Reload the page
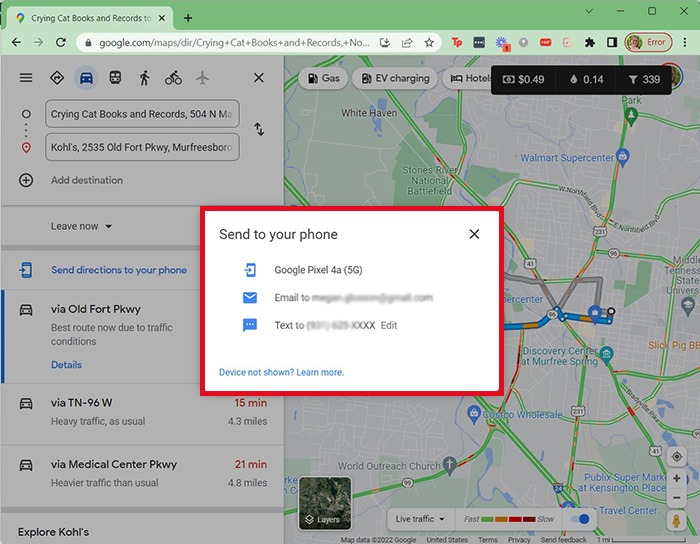Screen dimensions: 700x544 [x=61, y=42]
